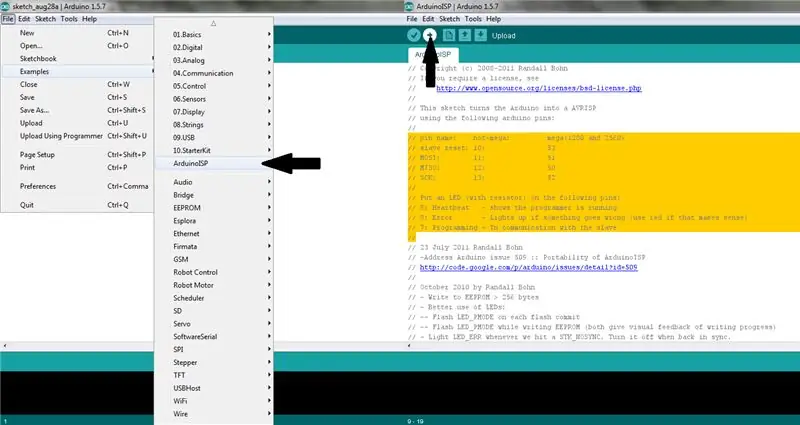Open the Tools menu in ArduinoISP window
The height and width of the screenshot is (425, 800).
(473, 19)
